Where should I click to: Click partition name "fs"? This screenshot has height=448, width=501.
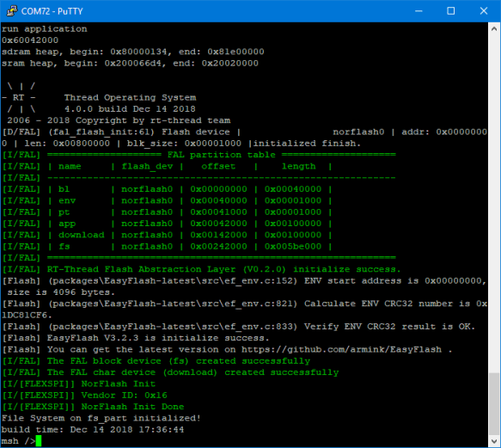(64, 247)
